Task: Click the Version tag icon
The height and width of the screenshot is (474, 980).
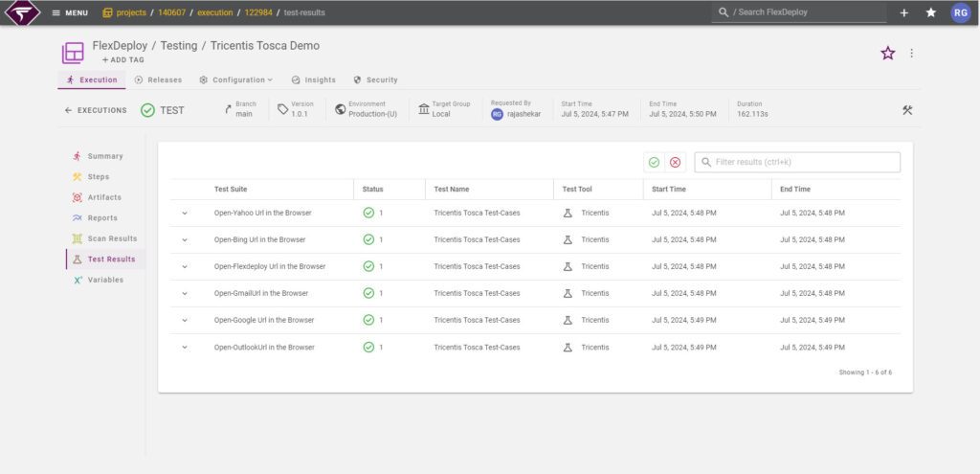Action: (x=283, y=109)
